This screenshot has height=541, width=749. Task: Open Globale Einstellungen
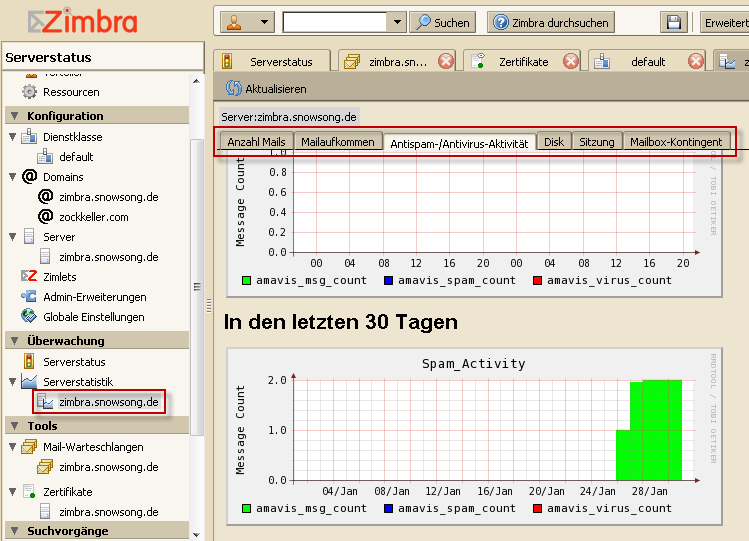pyautogui.click(x=94, y=317)
